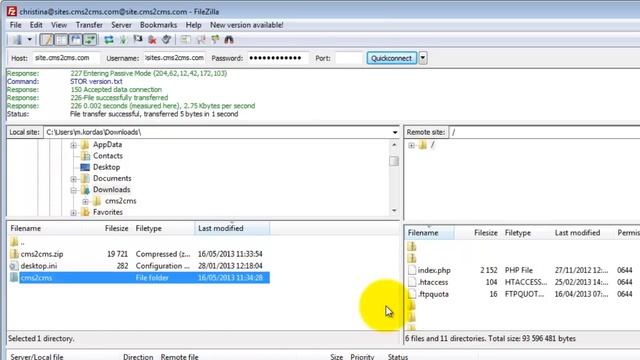Refresh the file and folder lists
This screenshot has height=360, width=640.
click(109, 40)
